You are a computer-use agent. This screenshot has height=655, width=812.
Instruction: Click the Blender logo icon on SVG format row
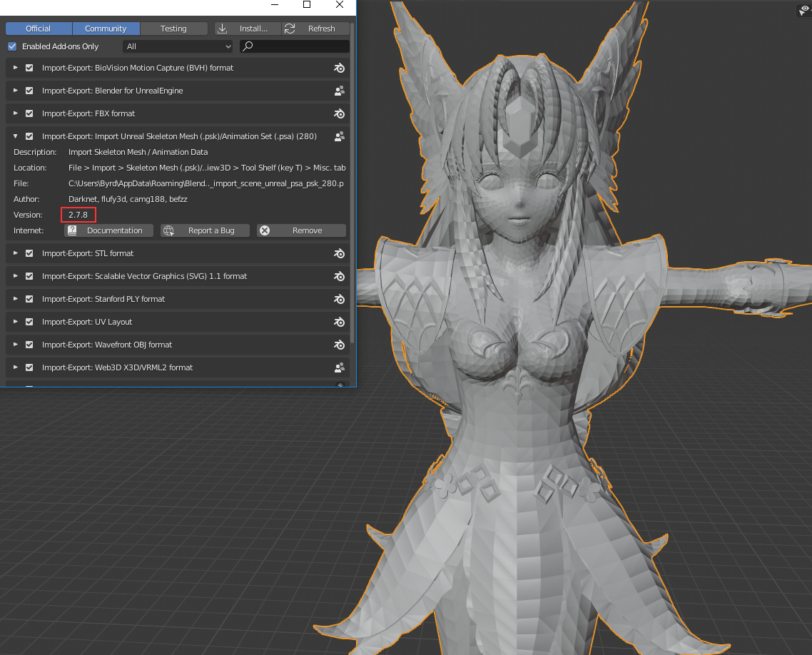pos(339,276)
